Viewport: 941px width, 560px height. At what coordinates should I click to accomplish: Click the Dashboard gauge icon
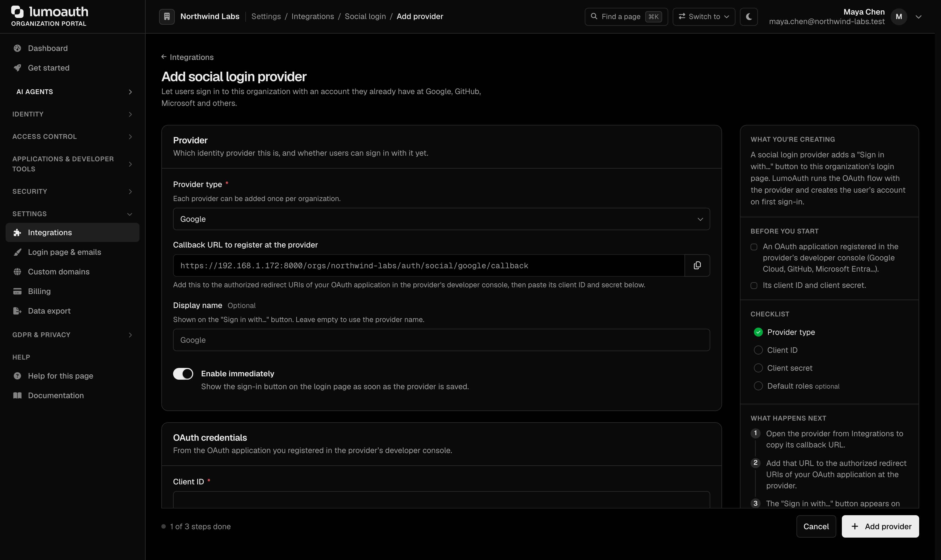pos(17,48)
